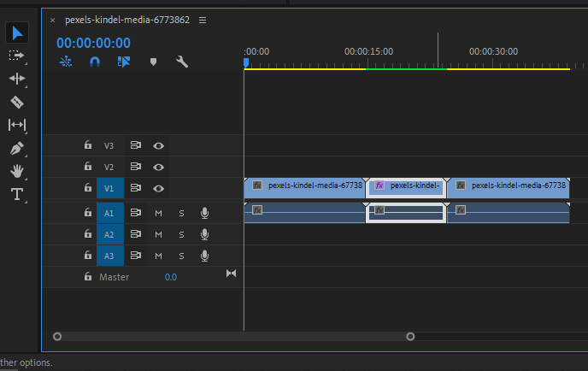Select the Track Select Forward tool
The height and width of the screenshot is (371, 588).
pos(16,56)
